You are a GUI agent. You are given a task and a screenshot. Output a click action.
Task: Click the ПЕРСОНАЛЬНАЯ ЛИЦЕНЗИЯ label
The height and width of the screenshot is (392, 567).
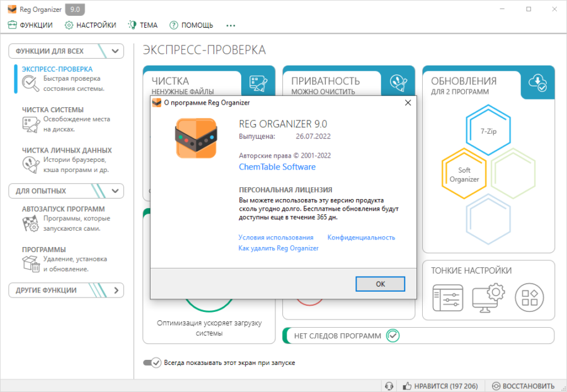coord(285,190)
